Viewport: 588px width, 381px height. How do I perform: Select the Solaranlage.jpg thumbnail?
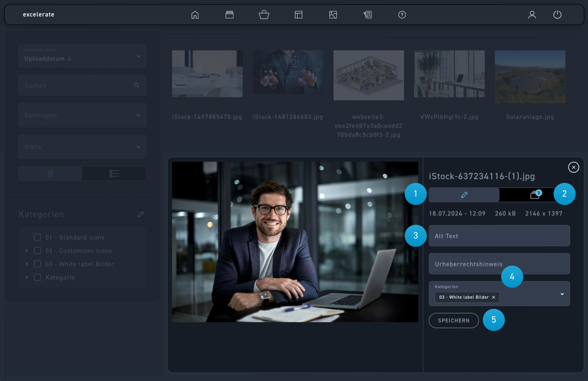point(530,77)
